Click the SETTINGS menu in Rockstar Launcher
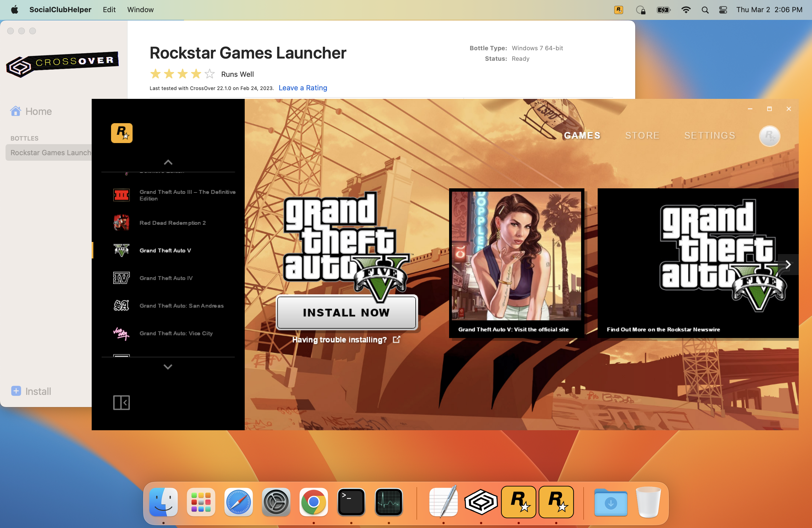This screenshot has height=528, width=812. tap(709, 136)
